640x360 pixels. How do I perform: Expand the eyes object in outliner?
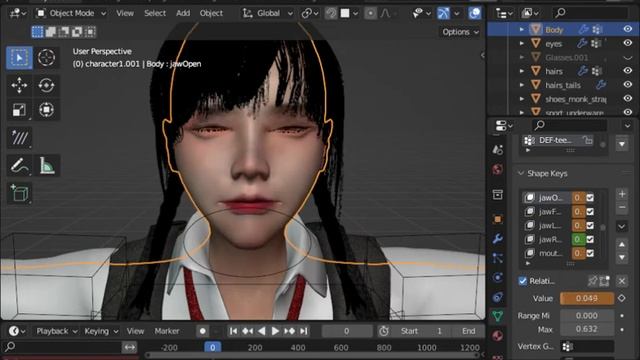522,43
